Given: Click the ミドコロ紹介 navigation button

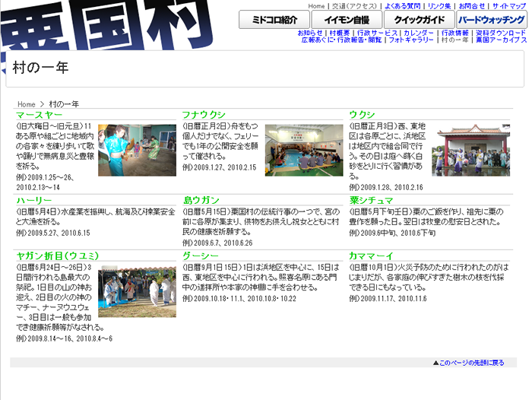Looking at the screenshot, I should (x=274, y=20).
